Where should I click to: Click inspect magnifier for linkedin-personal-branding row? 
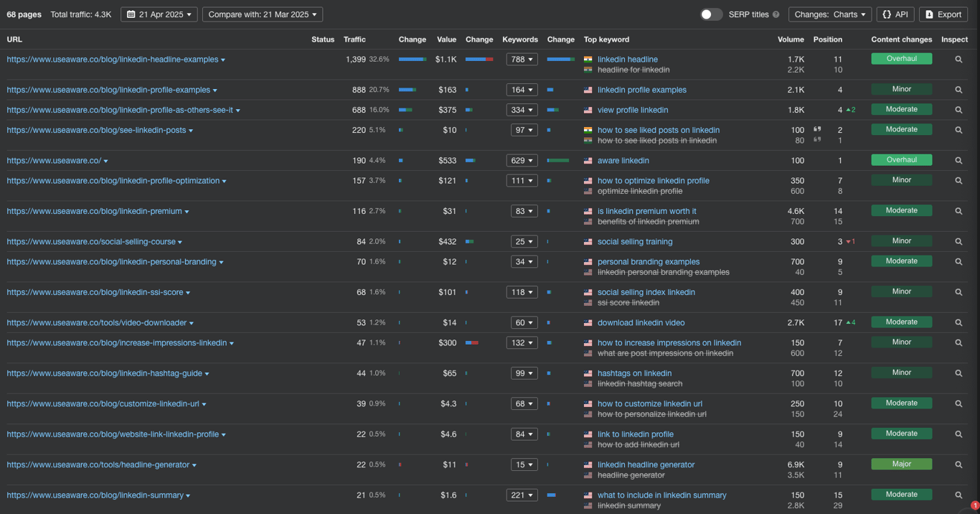(958, 262)
